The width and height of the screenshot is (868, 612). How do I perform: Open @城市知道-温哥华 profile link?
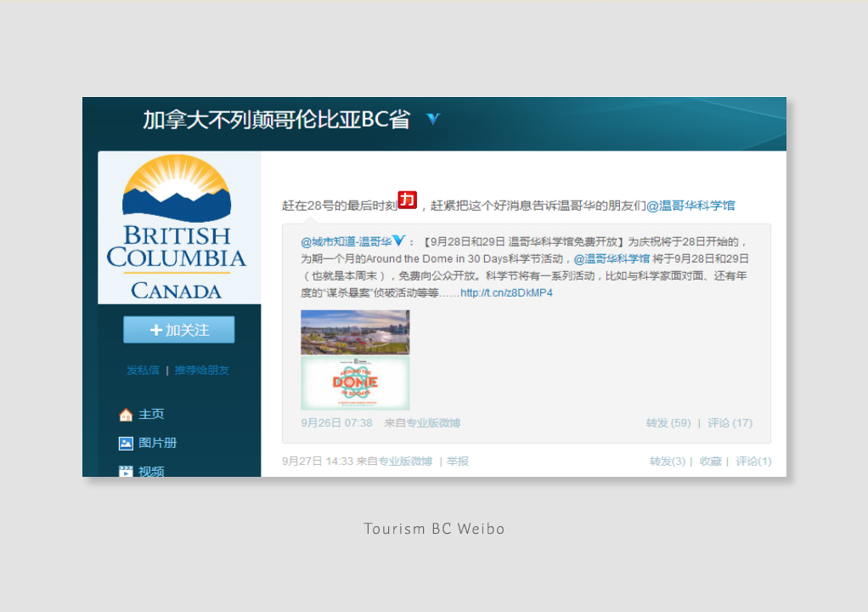click(346, 241)
